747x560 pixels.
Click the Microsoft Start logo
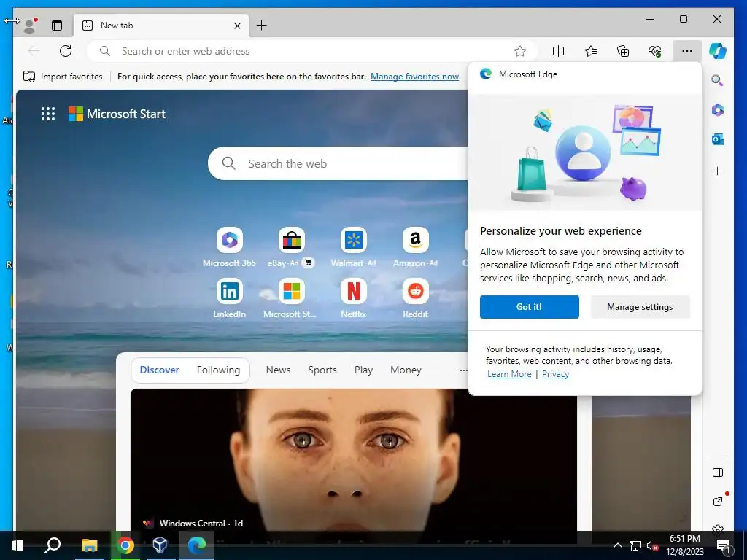click(x=117, y=114)
